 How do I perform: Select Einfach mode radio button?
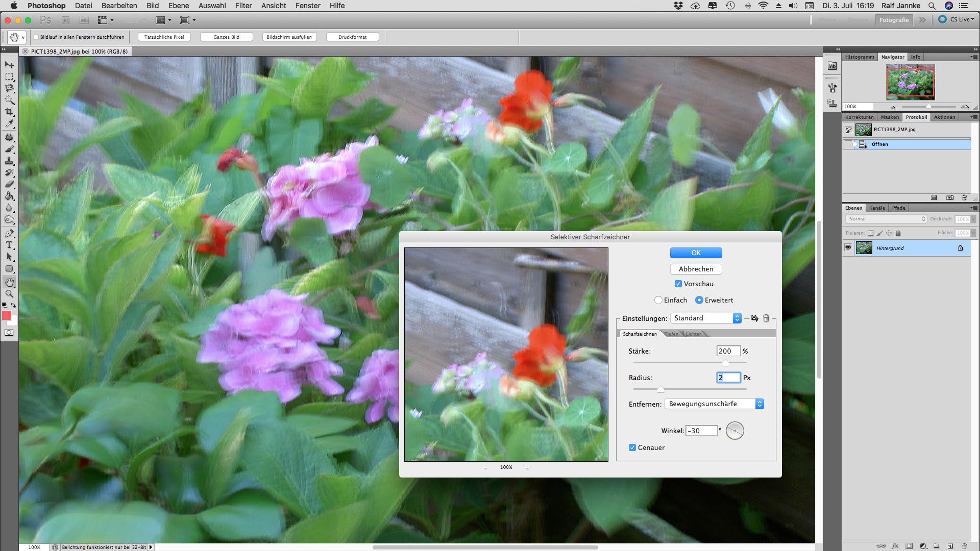658,300
